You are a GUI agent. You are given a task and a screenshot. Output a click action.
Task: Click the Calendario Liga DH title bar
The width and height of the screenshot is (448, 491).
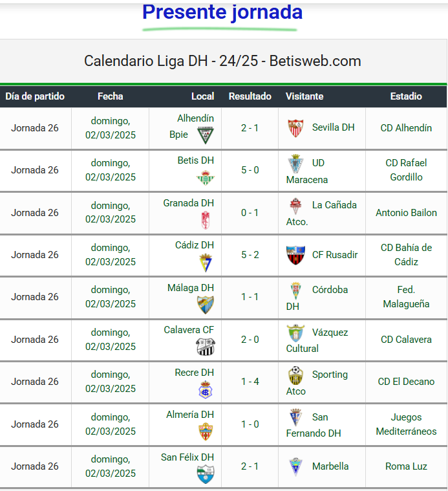tap(222, 61)
